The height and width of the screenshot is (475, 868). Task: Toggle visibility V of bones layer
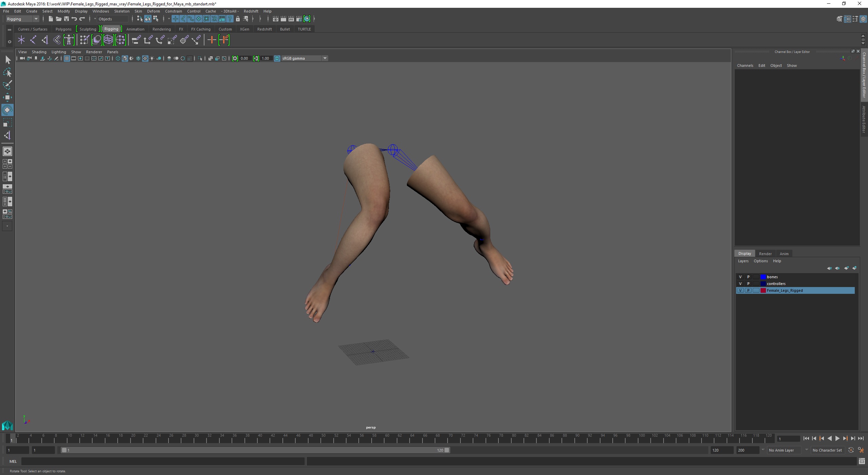click(740, 277)
